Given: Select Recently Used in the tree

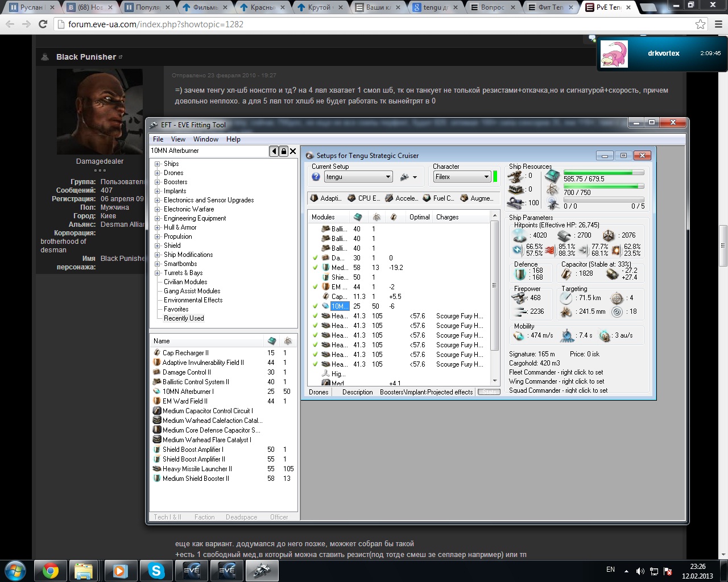Looking at the screenshot, I should [184, 318].
